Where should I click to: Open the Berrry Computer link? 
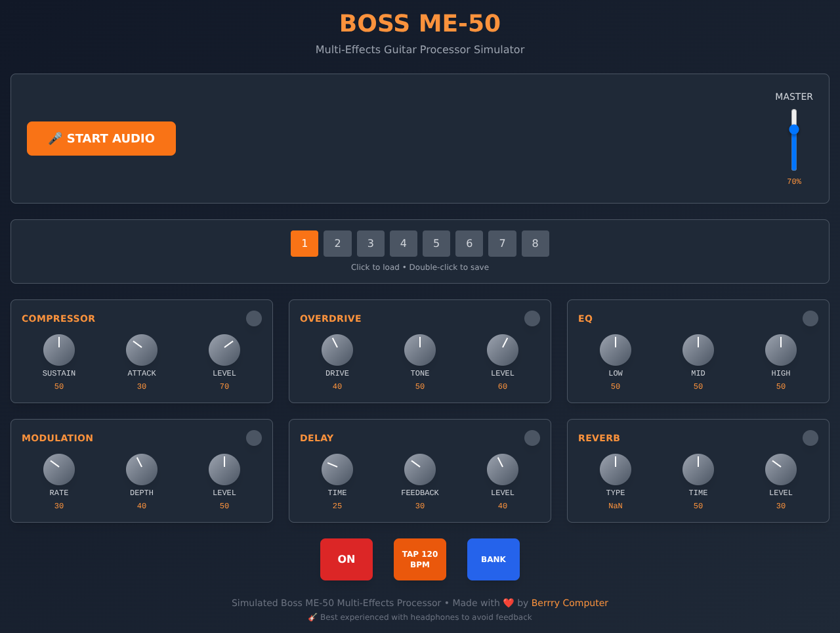[x=570, y=603]
